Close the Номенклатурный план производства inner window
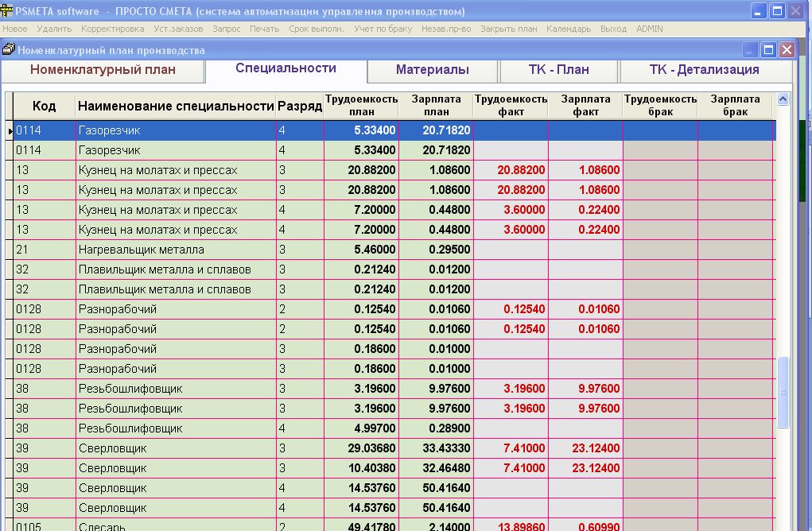This screenshot has height=531, width=812. coord(787,50)
